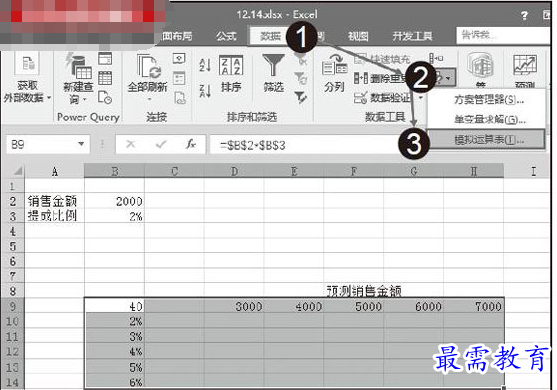Select column D header
The height and width of the screenshot is (390, 557).
(x=234, y=172)
